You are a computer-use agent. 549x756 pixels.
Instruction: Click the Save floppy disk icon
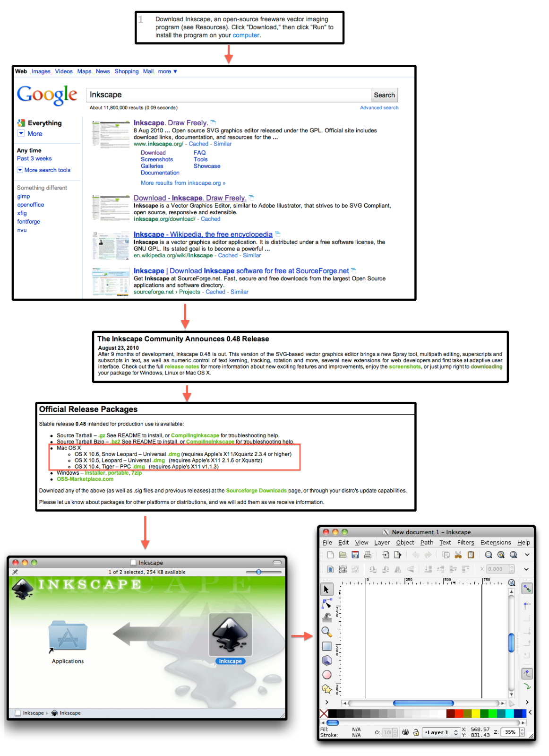tap(355, 555)
